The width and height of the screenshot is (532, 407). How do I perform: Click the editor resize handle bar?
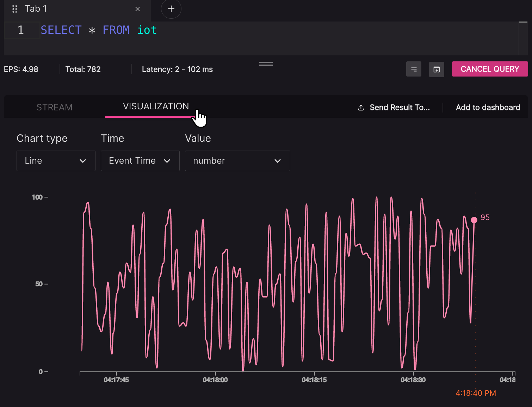(266, 64)
